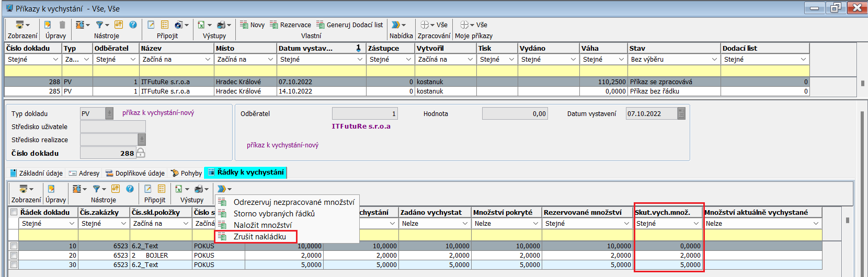Click the help icon in the main toolbar
Screen dimensions: 868x277
133,25
